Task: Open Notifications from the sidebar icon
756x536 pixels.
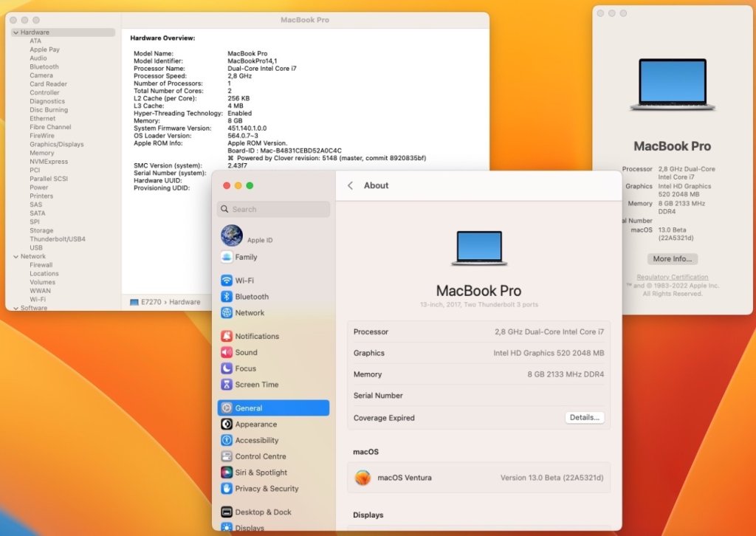Action: coord(227,336)
